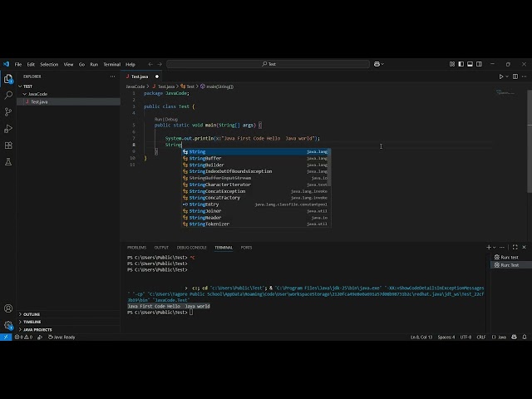Open the terminal launch profile dropdown
The width and height of the screenshot is (532, 399).
coord(494,248)
